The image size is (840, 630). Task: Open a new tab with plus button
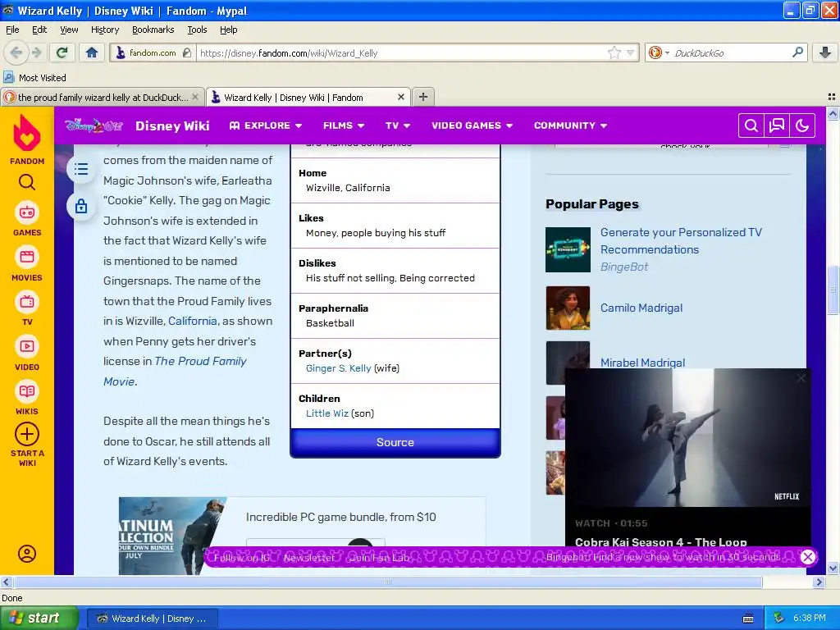(422, 97)
